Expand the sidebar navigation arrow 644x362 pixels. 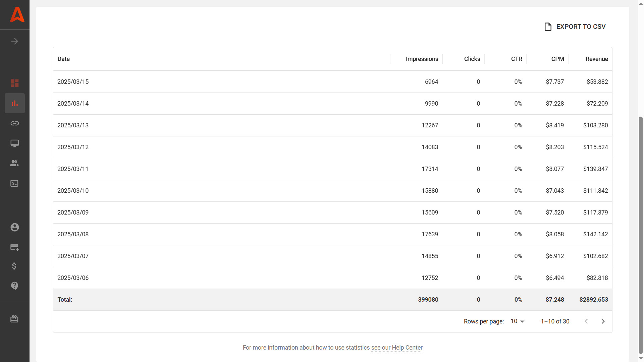pos(15,41)
